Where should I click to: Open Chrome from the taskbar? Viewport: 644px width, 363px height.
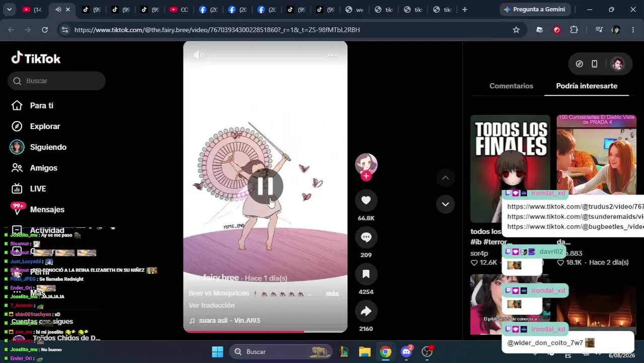tap(385, 351)
